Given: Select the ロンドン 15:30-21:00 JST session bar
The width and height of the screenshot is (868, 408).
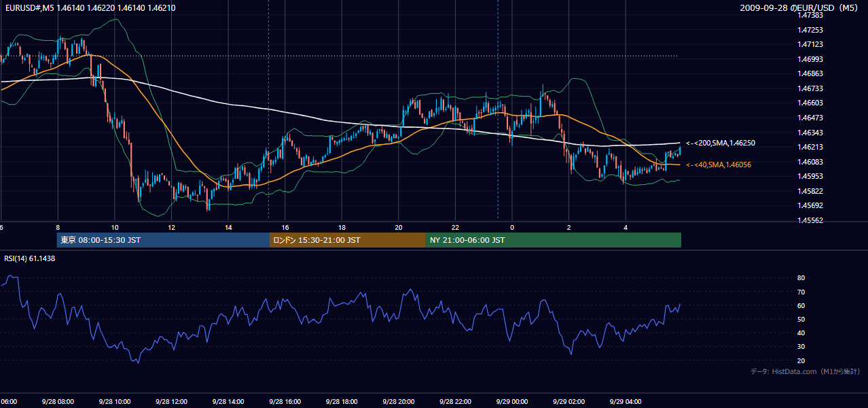Looking at the screenshot, I should (348, 240).
